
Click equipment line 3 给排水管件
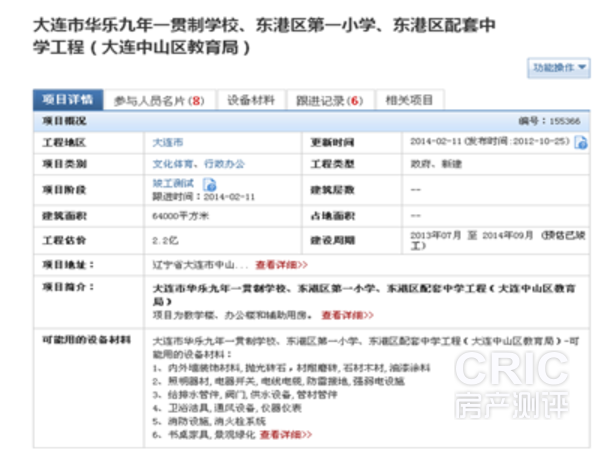pos(245,395)
